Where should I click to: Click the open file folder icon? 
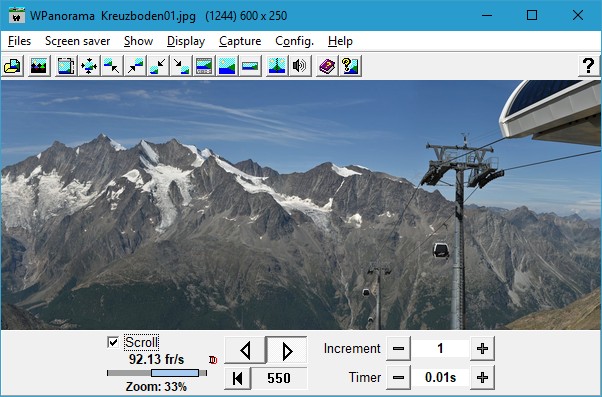pyautogui.click(x=13, y=66)
